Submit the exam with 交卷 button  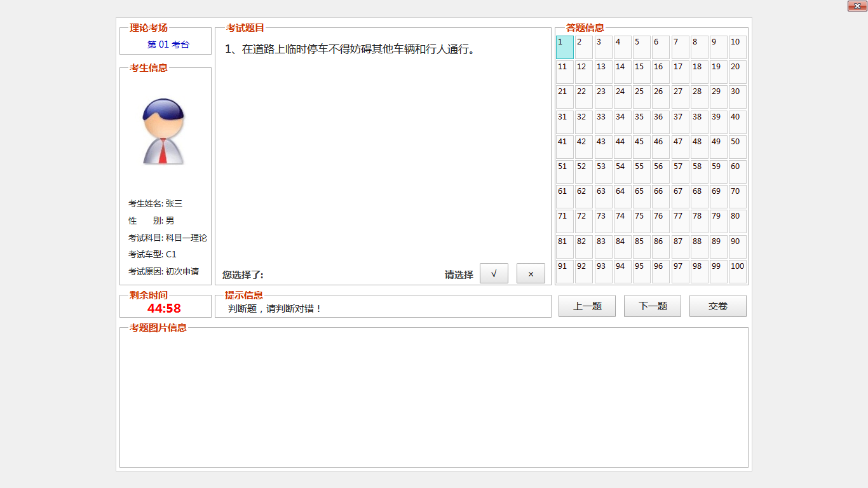718,306
